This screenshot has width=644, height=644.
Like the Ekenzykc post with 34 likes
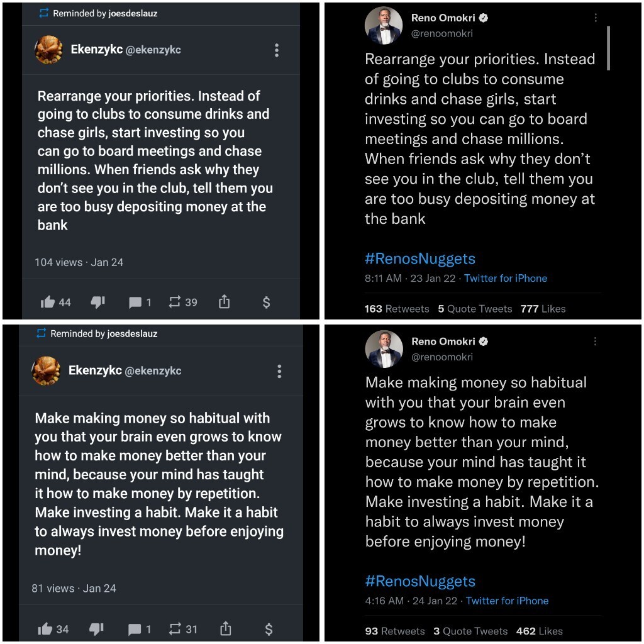coord(45,629)
